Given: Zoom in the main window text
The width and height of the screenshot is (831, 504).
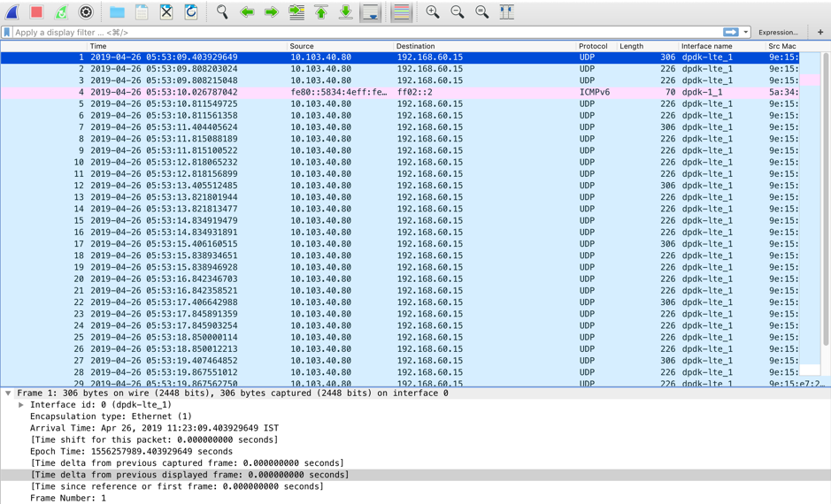Looking at the screenshot, I should pyautogui.click(x=433, y=11).
